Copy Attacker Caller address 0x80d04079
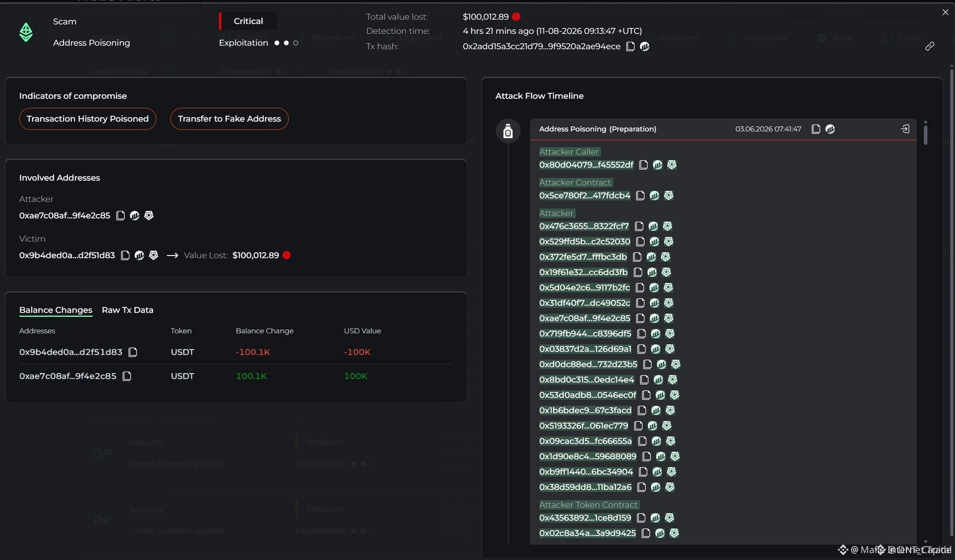Screen dimensions: 955x560 tap(643, 165)
